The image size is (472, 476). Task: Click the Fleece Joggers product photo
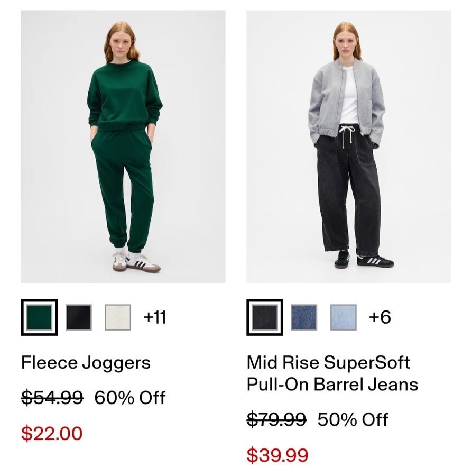click(123, 147)
